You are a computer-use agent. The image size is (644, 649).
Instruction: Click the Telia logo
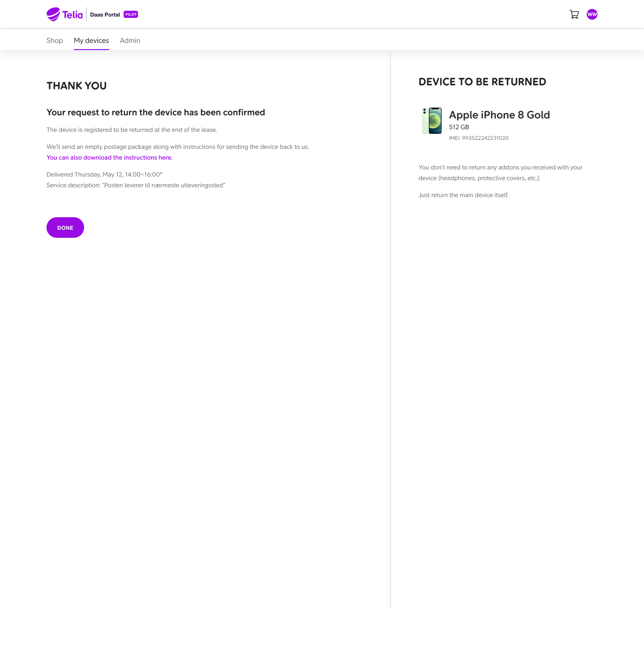(x=65, y=14)
